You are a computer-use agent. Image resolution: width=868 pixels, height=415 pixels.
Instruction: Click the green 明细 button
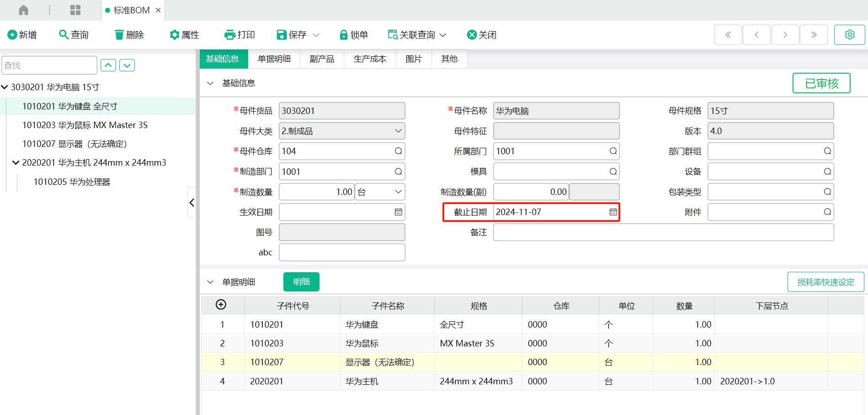coord(301,282)
